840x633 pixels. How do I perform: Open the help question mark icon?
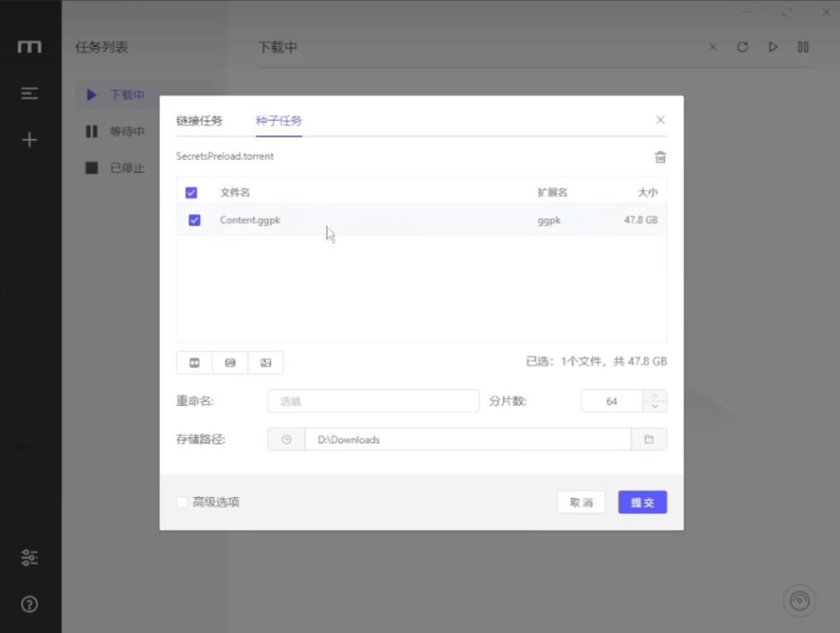click(x=30, y=604)
